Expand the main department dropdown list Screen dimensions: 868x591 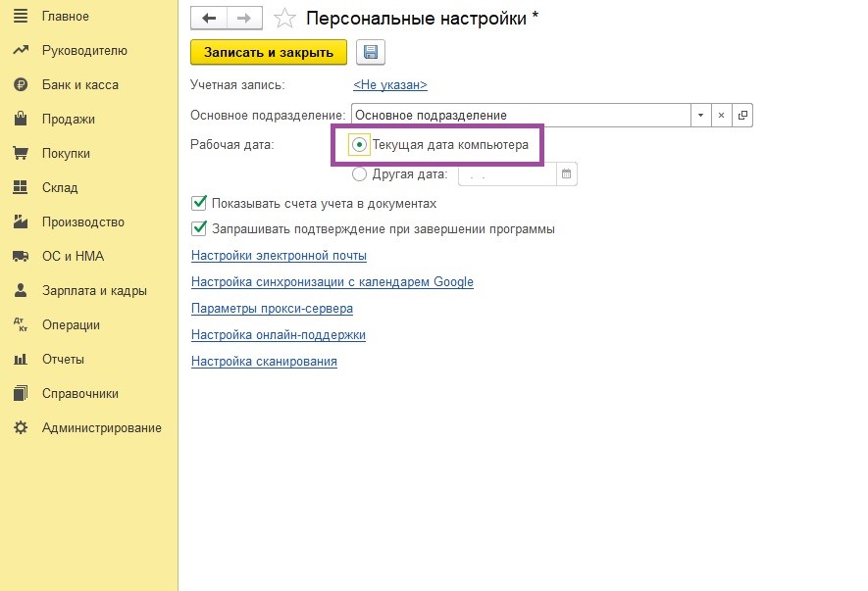point(700,115)
